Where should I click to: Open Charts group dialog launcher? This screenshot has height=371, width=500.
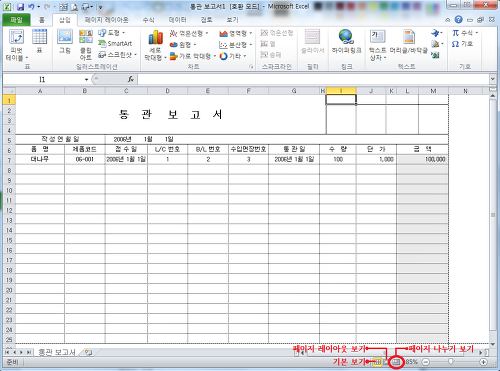click(251, 67)
